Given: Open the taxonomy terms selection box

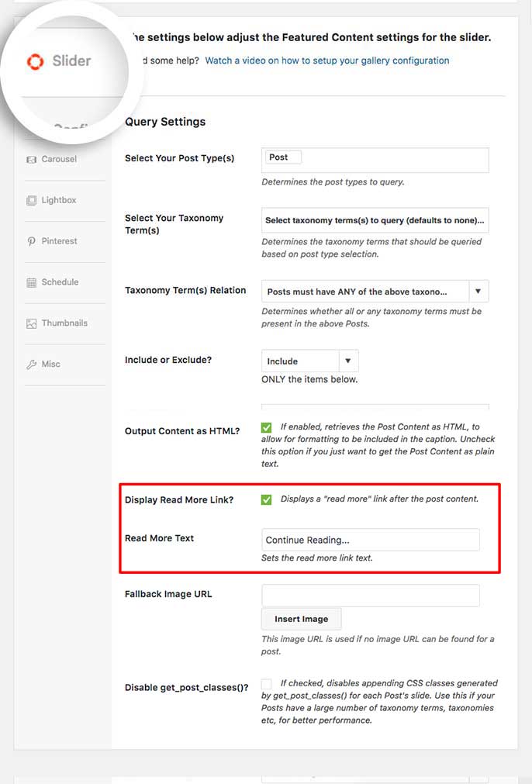Looking at the screenshot, I should coord(375,220).
